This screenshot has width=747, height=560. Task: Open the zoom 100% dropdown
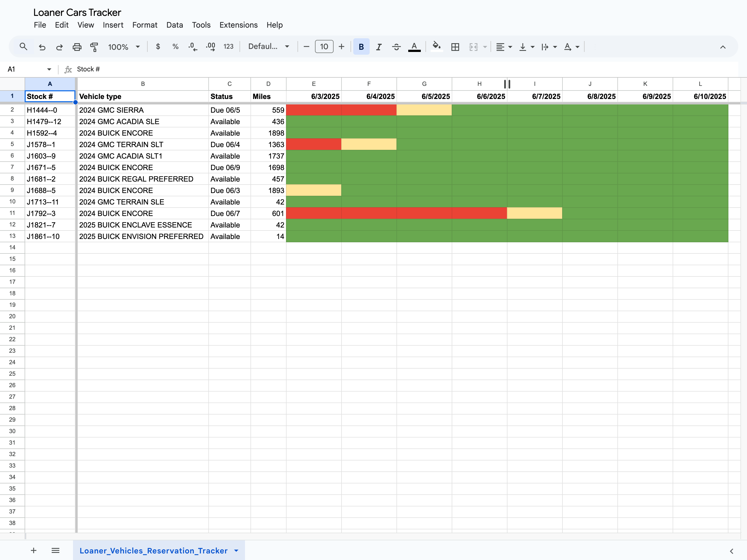(124, 47)
